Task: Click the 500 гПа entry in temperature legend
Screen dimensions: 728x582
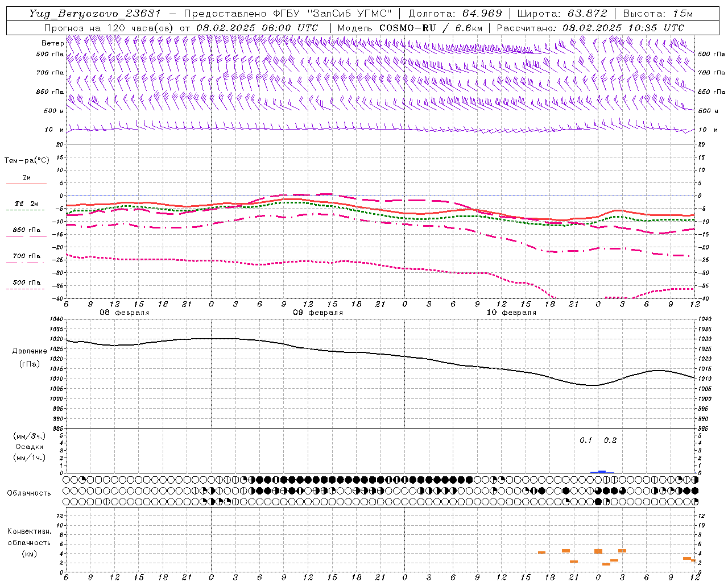Action: (x=27, y=282)
